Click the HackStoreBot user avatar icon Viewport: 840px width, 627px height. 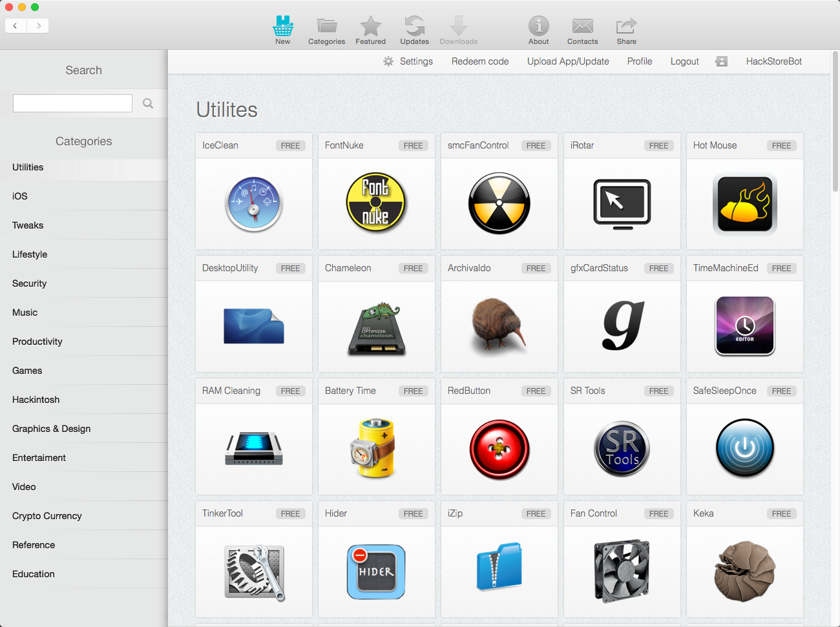coord(722,61)
